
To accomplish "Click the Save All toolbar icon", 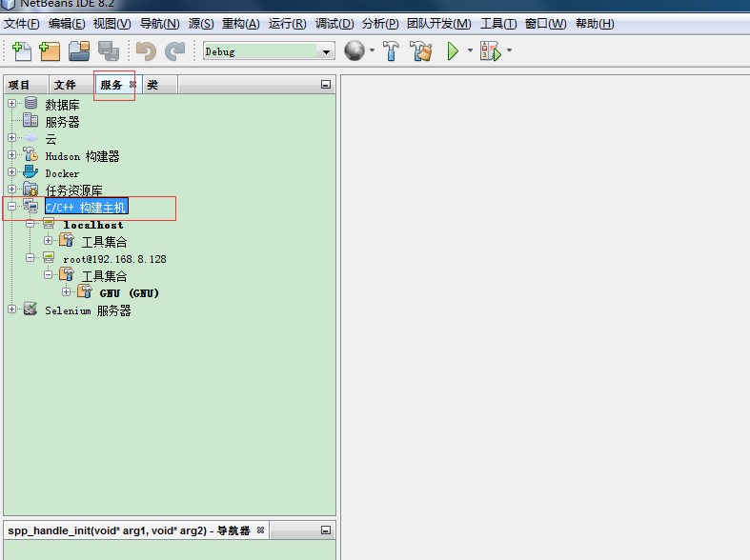I will click(x=109, y=51).
